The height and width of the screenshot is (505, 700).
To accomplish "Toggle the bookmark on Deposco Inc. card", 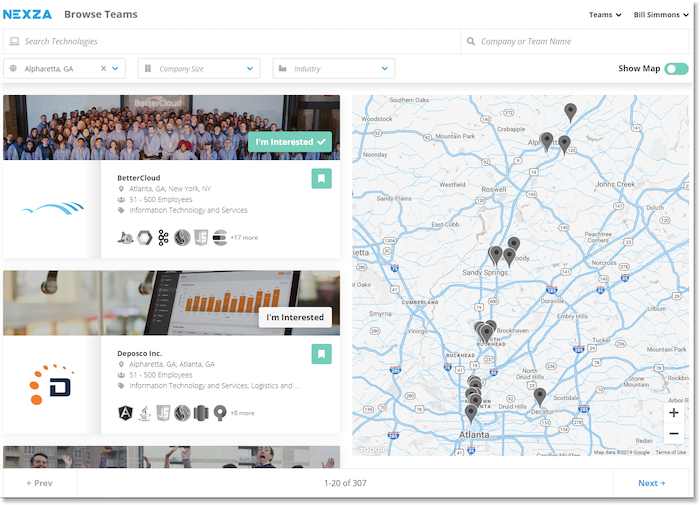I will (x=321, y=354).
